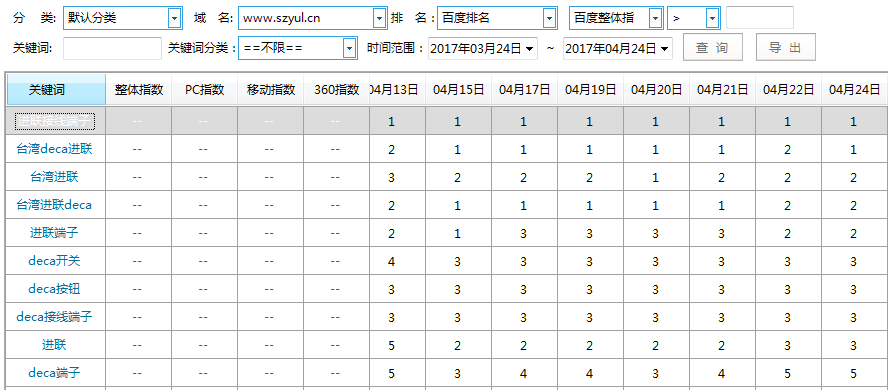Click the 04月21日 column header

click(722, 89)
